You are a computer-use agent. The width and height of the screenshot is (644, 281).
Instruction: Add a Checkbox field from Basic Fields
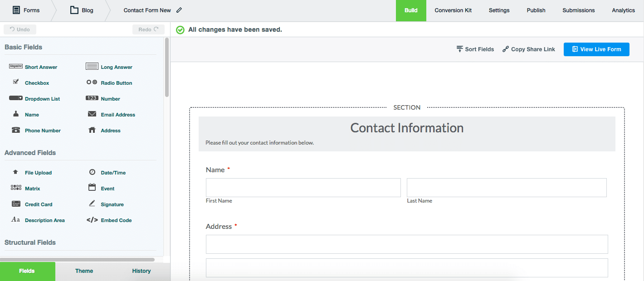point(37,82)
